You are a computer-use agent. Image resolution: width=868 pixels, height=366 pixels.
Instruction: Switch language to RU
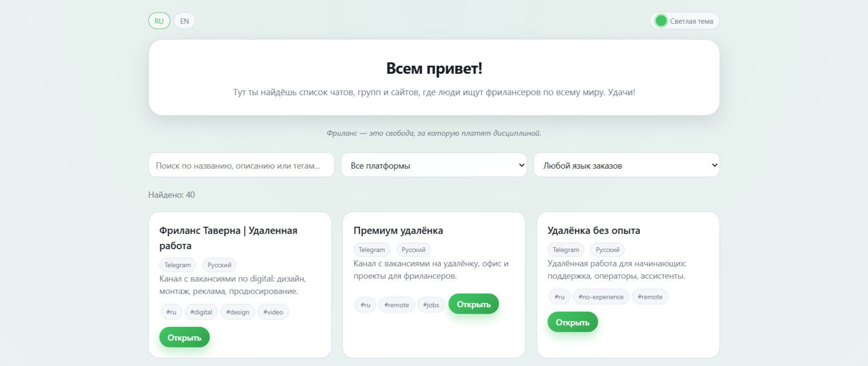pyautogui.click(x=159, y=21)
